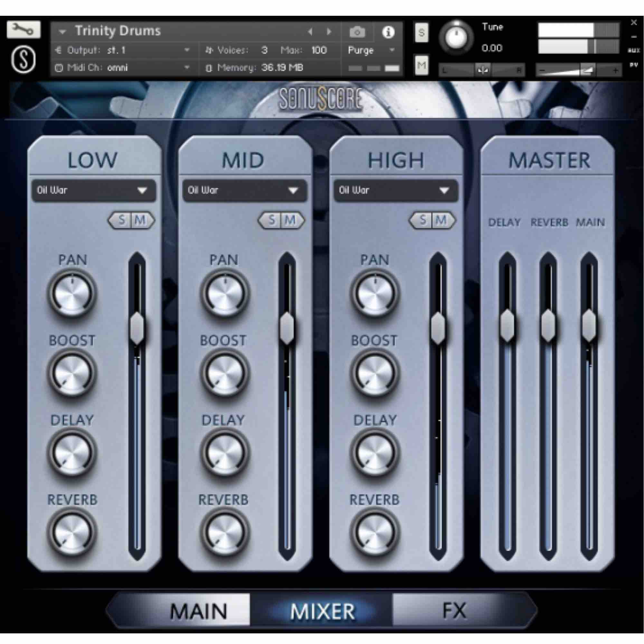The width and height of the screenshot is (644, 644).
Task: Expand the Trinity Drums instrument name menu
Action: coord(62,32)
